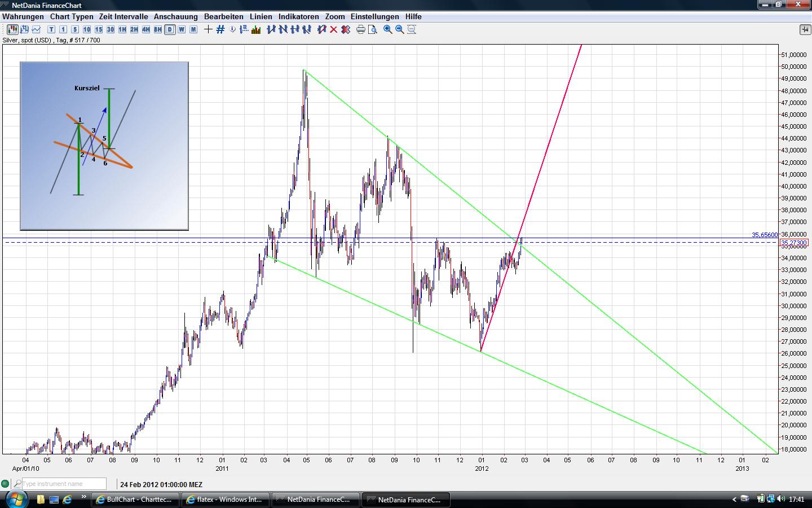Open the Währungen menu
The height and width of the screenshot is (508, 812).
(23, 17)
